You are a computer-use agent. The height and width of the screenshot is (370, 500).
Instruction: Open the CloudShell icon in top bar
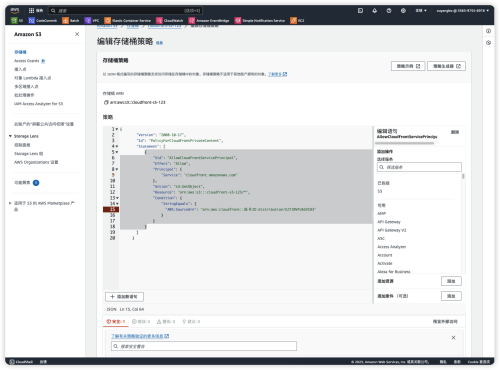[360, 11]
